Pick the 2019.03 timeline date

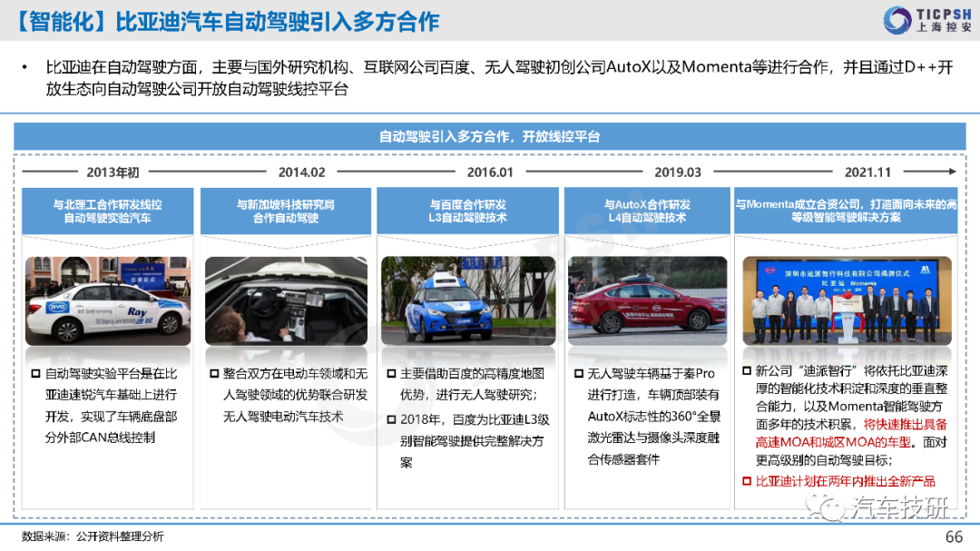pos(678,172)
